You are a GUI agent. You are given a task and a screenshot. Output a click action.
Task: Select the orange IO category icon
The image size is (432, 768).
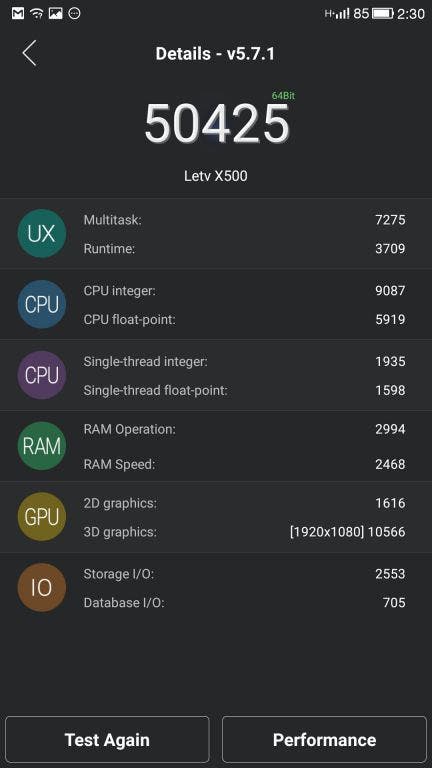point(42,587)
